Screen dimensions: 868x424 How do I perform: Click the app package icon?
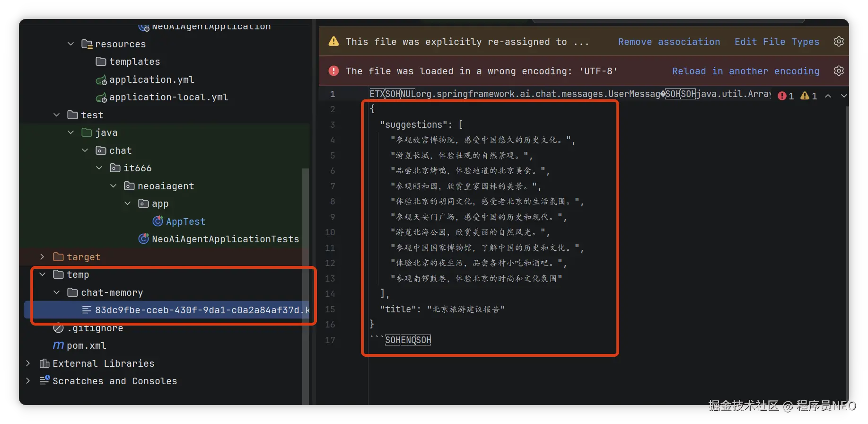coord(143,203)
